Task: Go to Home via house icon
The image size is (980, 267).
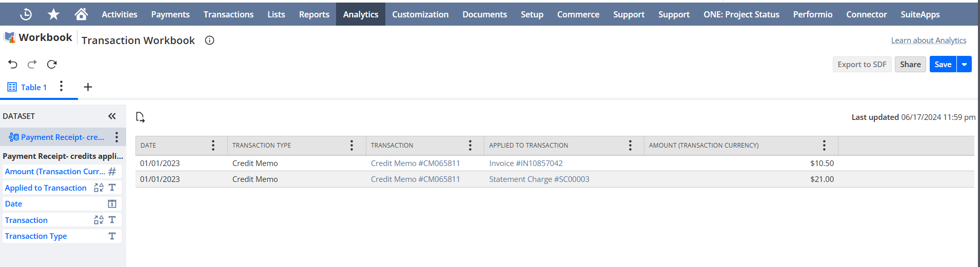Action: tap(81, 14)
